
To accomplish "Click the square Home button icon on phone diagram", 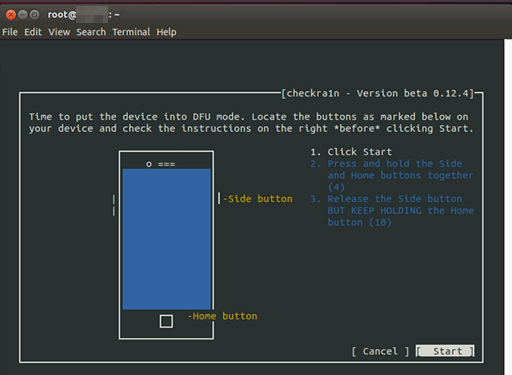I will tap(166, 321).
